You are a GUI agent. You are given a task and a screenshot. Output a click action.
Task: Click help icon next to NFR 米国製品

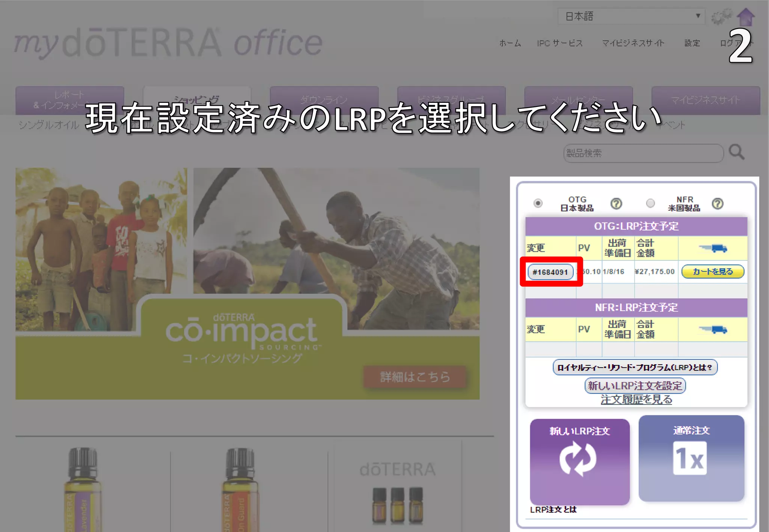[x=717, y=203]
